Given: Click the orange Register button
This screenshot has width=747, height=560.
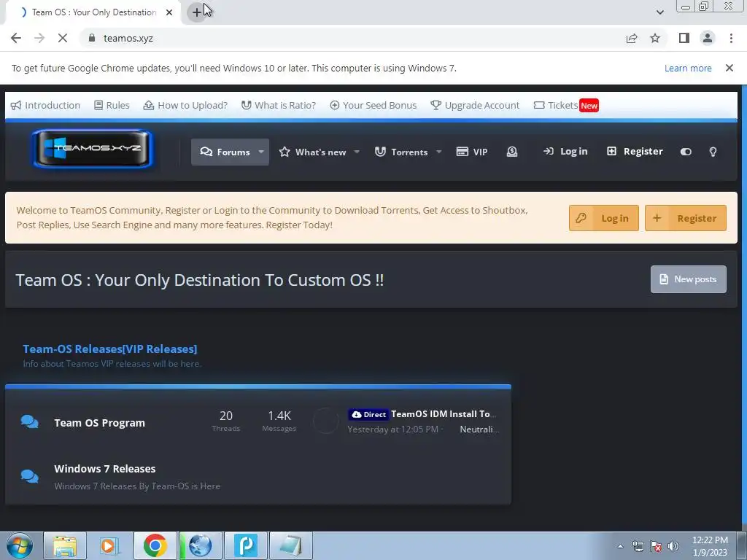Looking at the screenshot, I should point(686,218).
